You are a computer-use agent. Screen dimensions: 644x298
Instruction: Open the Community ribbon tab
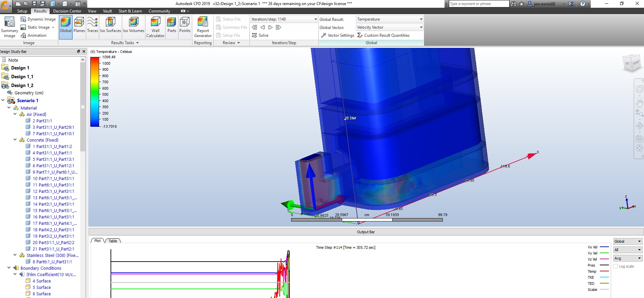(x=159, y=11)
